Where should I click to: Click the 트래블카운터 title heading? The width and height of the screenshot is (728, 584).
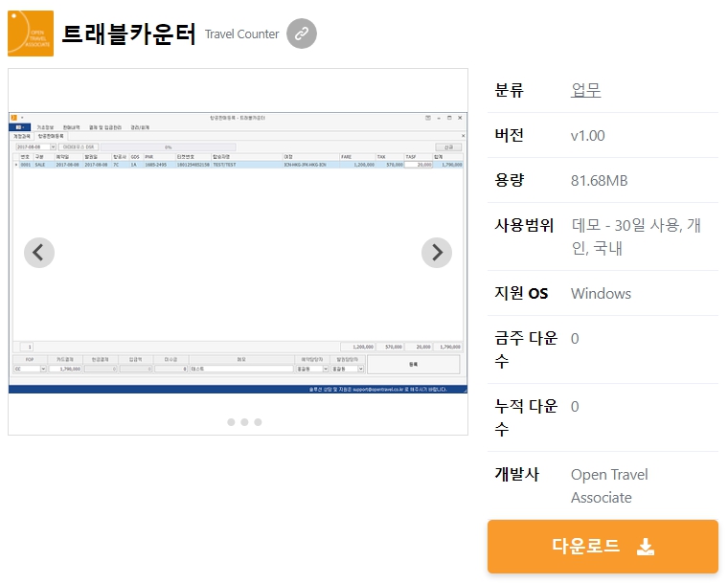click(x=128, y=34)
